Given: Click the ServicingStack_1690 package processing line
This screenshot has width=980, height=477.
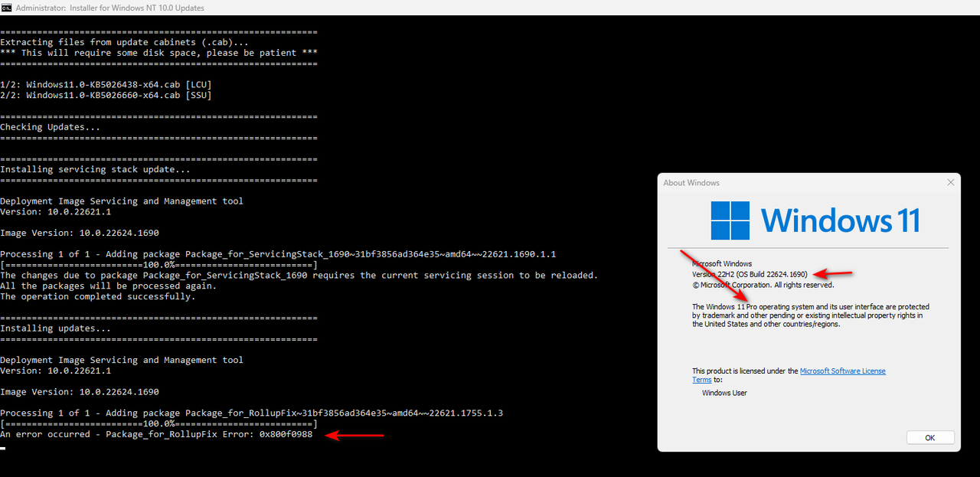Looking at the screenshot, I should click(278, 254).
